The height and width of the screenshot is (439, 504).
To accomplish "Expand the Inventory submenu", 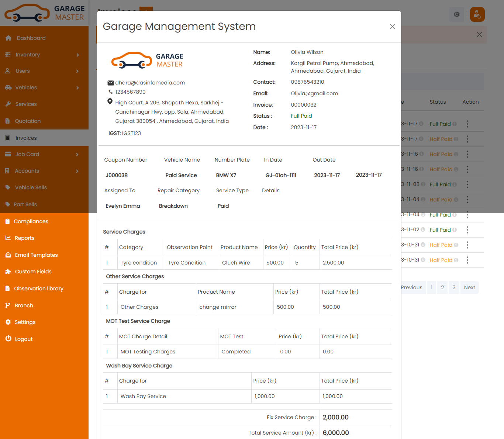I will click(77, 55).
